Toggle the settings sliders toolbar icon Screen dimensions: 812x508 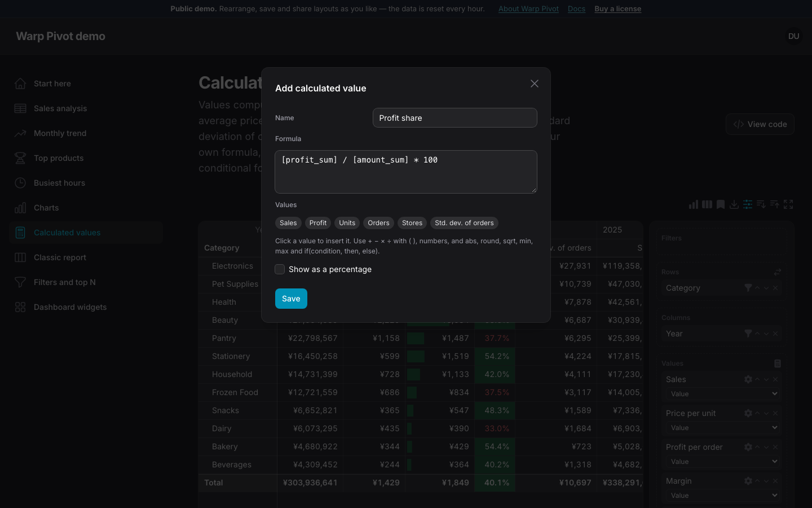(x=748, y=204)
